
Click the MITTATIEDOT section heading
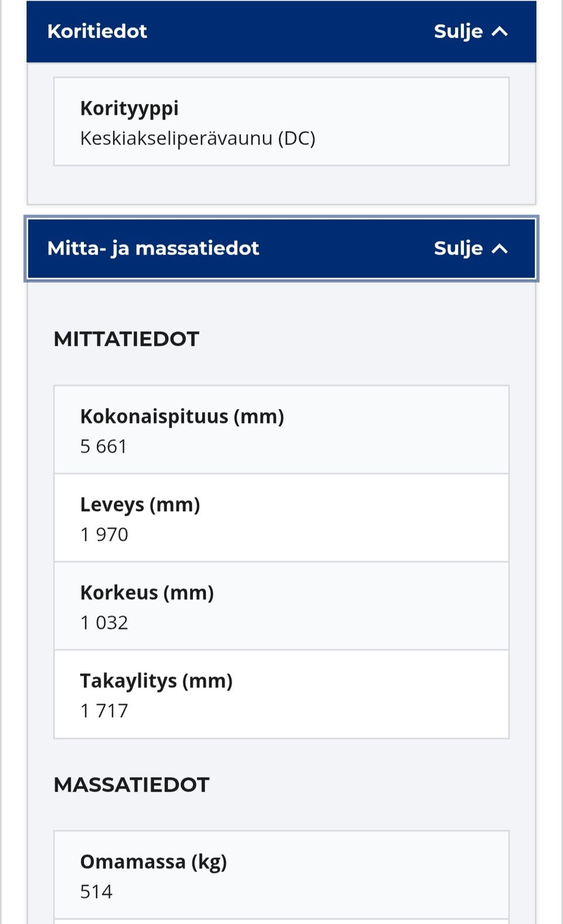pyautogui.click(x=126, y=339)
